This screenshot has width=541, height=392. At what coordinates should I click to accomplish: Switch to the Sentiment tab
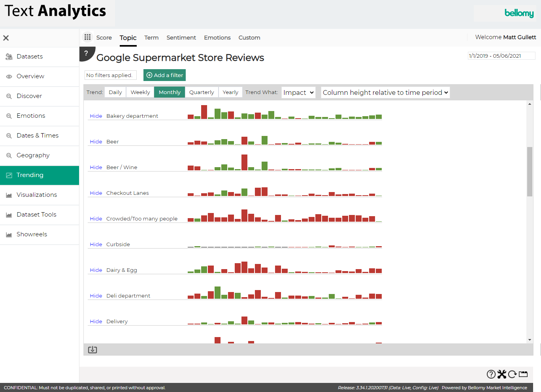tap(181, 38)
